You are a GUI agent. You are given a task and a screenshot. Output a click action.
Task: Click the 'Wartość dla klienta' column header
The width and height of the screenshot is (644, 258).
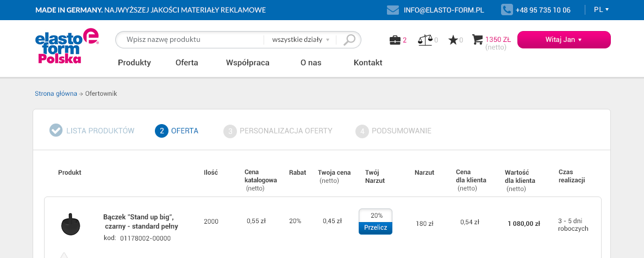pos(520,181)
